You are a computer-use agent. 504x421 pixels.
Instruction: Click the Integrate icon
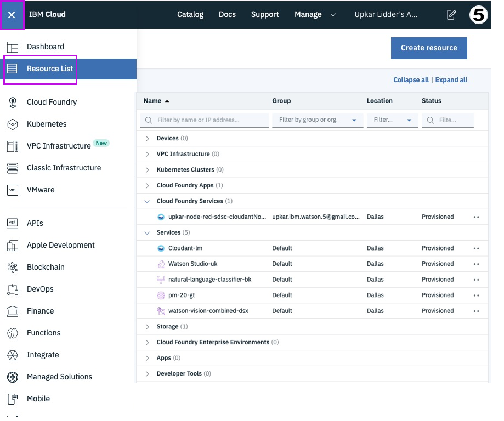[x=13, y=355]
